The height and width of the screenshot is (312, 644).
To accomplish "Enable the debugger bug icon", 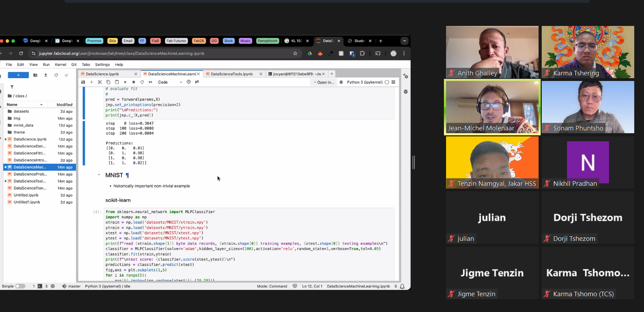I will (x=341, y=82).
